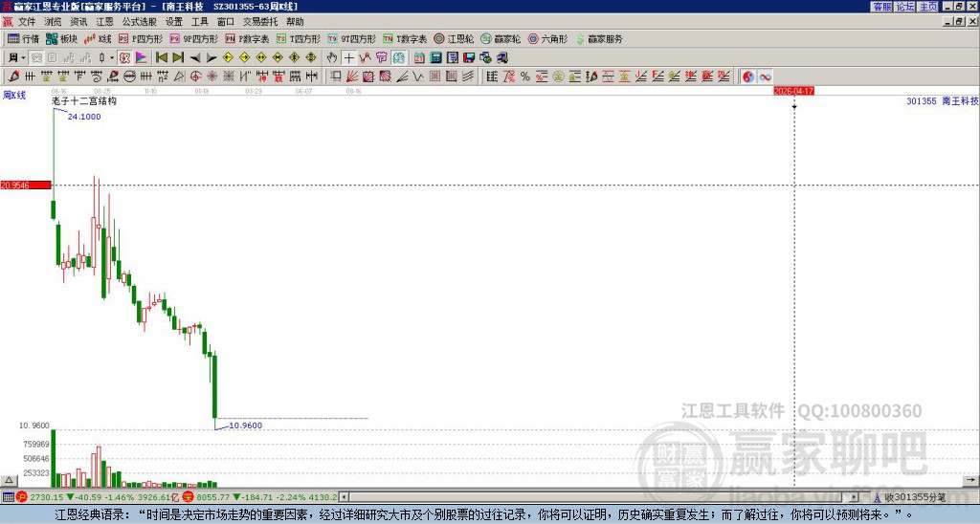Click the 301355 南王科技 stock label
This screenshot has height=524, width=980.
click(x=942, y=100)
